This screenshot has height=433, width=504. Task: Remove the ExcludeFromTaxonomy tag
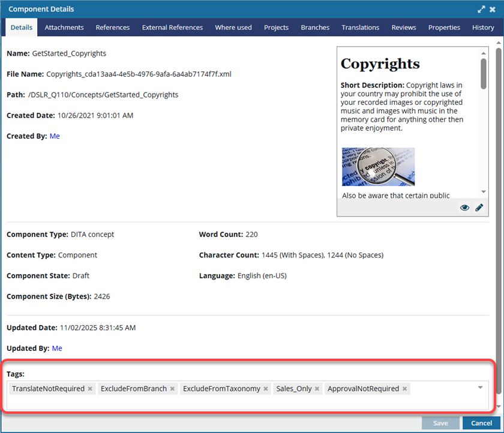[x=266, y=389]
